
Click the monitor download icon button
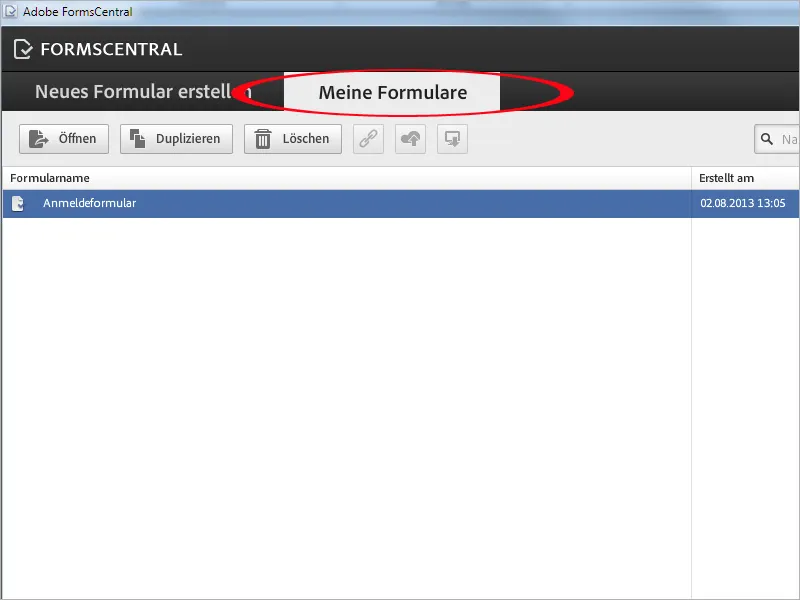[453, 139]
